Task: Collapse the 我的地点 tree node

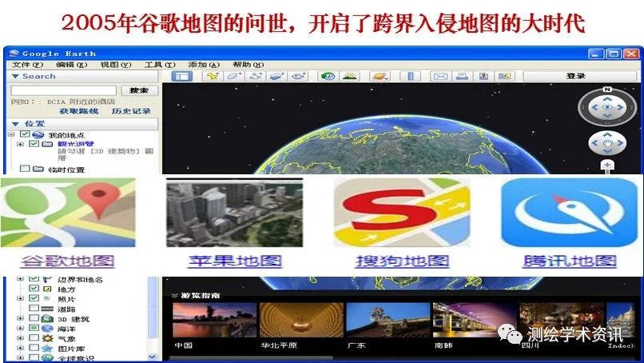Action: (11, 134)
